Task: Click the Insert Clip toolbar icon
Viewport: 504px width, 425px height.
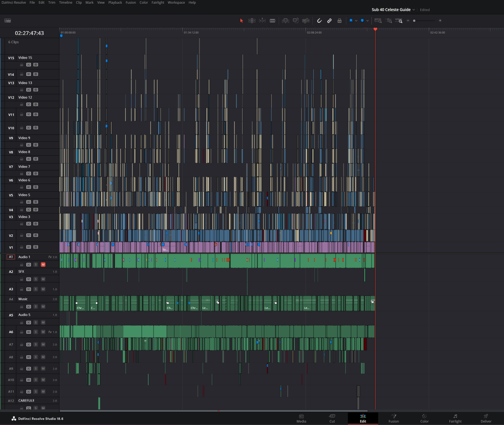Action: (x=286, y=21)
